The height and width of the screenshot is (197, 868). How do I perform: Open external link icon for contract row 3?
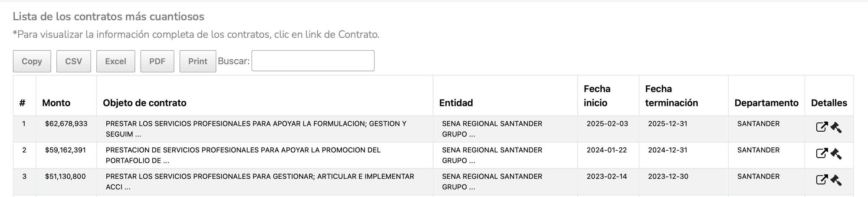[x=822, y=180]
